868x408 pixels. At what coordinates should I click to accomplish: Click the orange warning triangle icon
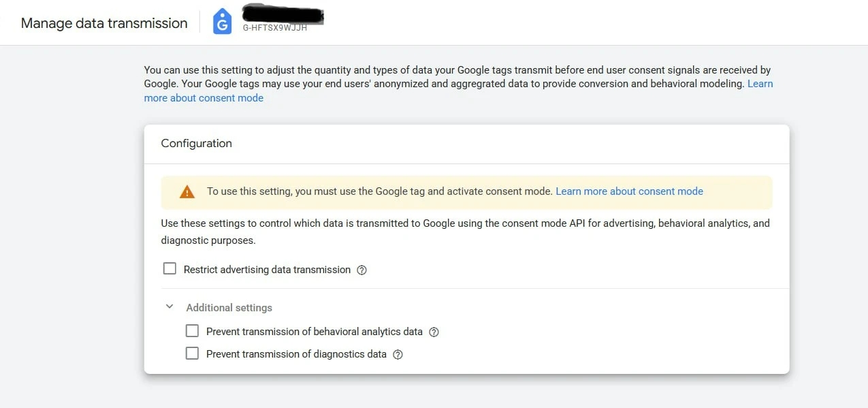pyautogui.click(x=187, y=192)
